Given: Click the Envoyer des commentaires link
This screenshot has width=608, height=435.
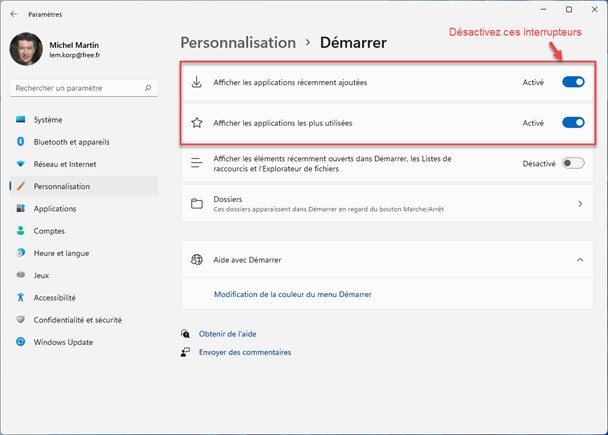Looking at the screenshot, I should 245,352.
